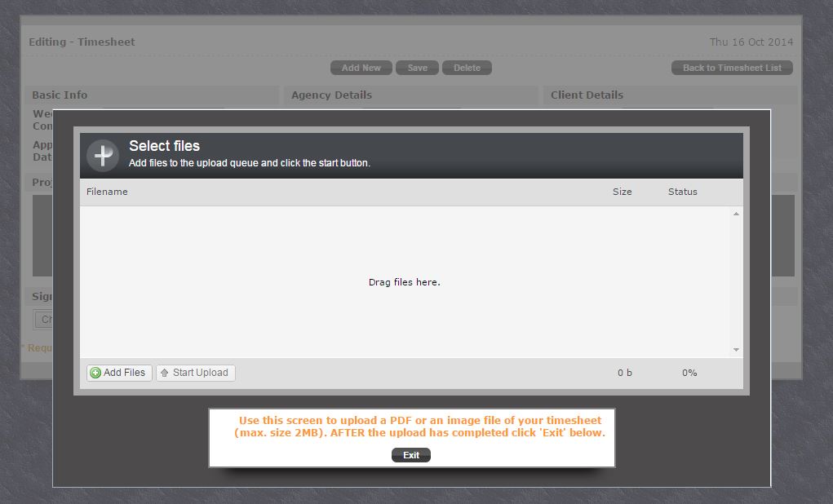Click the scroll up arrow in file list

736,214
